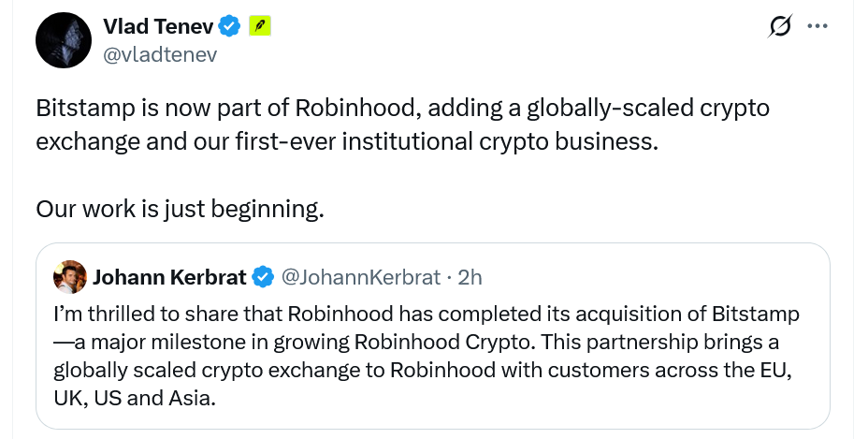Click quoted line starting 'I'm thrilled to share'

coord(427,314)
